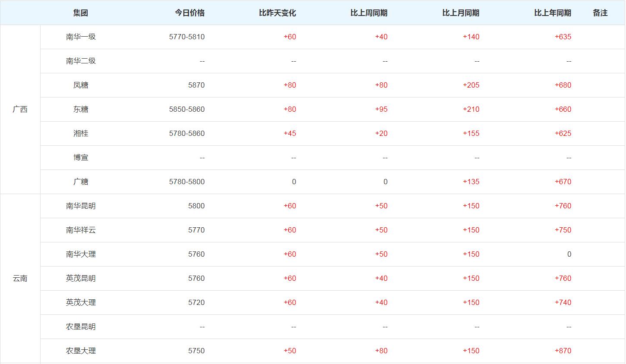This screenshot has width=626, height=364.
Task: Click the 云南 region cell
Action: click(x=20, y=278)
